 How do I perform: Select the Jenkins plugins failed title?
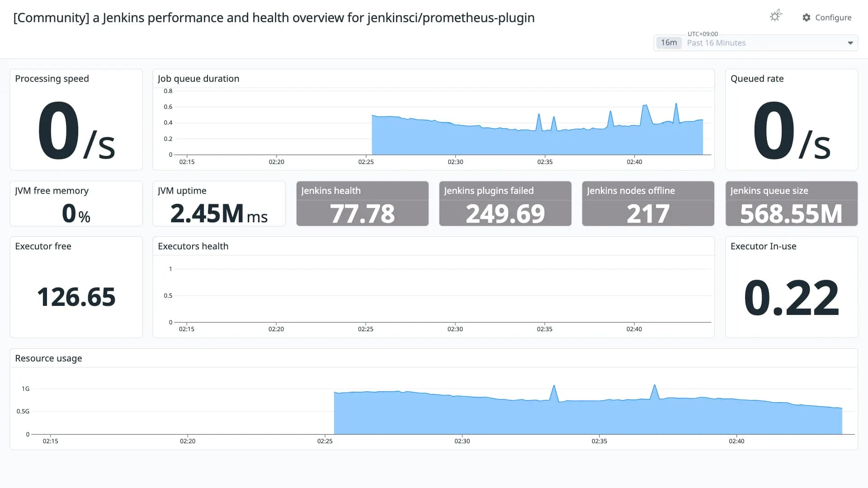[x=489, y=191]
